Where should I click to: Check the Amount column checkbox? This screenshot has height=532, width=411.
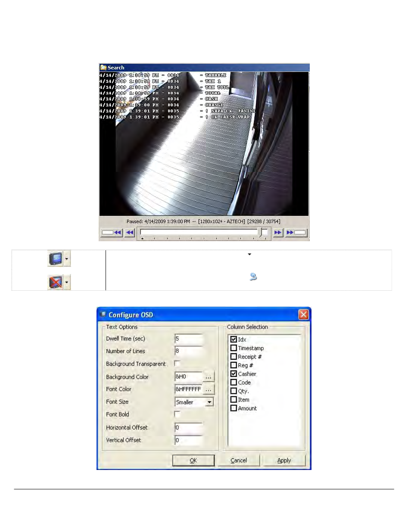point(234,408)
